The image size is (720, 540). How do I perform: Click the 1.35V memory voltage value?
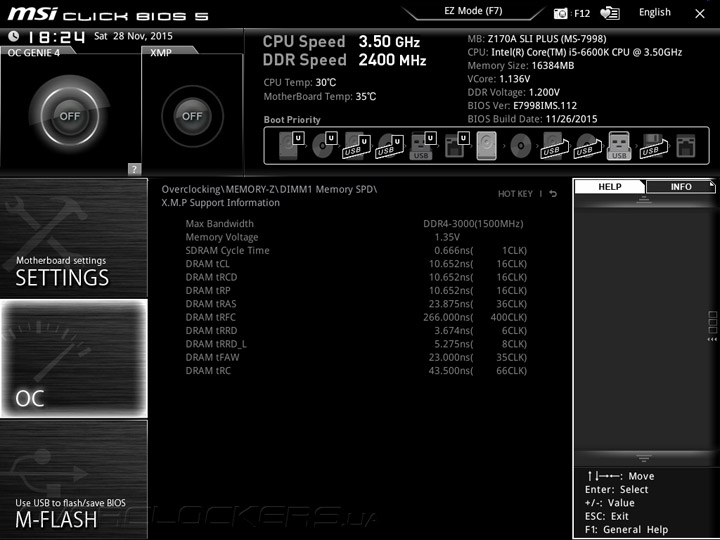[447, 237]
